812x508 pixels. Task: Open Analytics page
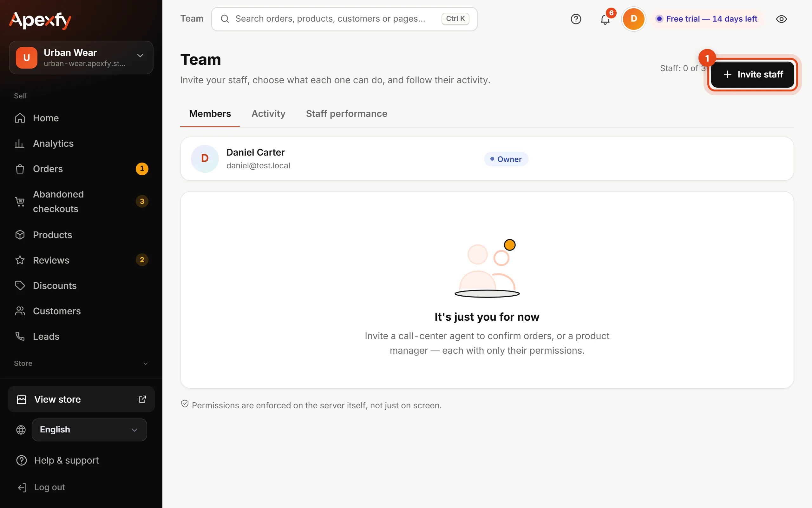click(81, 144)
